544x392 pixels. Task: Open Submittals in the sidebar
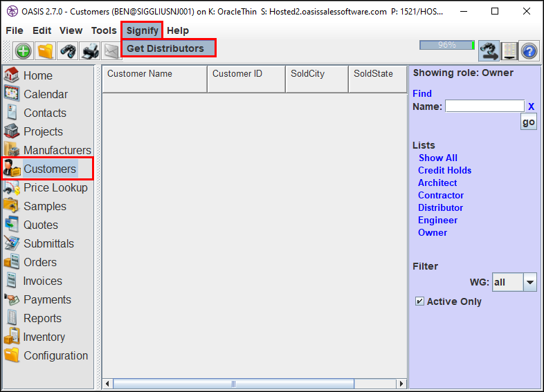(x=39, y=243)
